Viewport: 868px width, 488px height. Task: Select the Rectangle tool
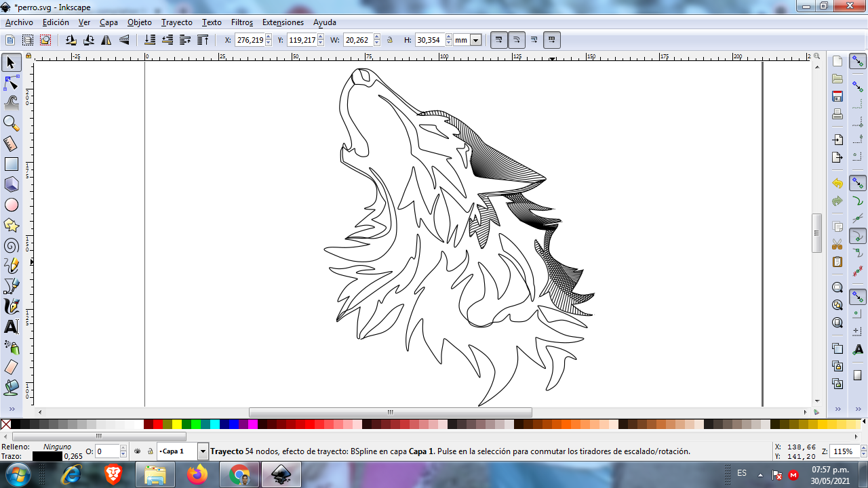point(11,164)
